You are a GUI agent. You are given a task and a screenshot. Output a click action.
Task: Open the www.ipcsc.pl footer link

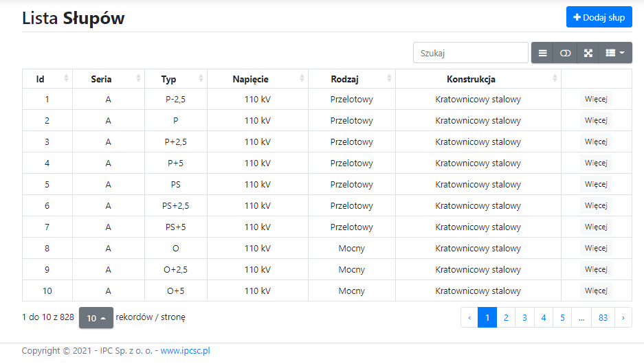point(185,351)
